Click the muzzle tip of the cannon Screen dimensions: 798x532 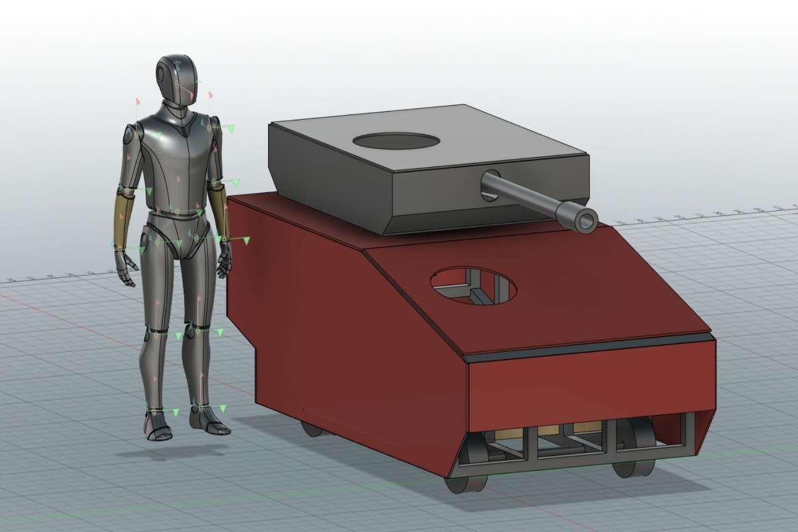click(x=586, y=220)
